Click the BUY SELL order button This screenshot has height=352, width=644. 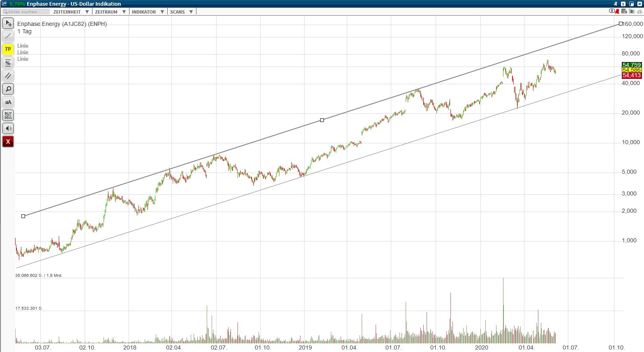[8, 115]
